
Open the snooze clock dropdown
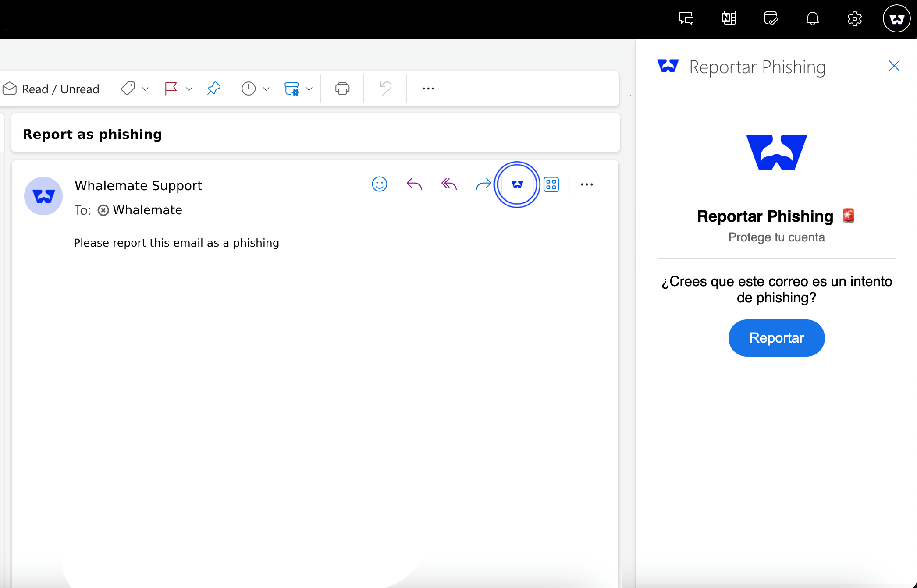coord(266,89)
